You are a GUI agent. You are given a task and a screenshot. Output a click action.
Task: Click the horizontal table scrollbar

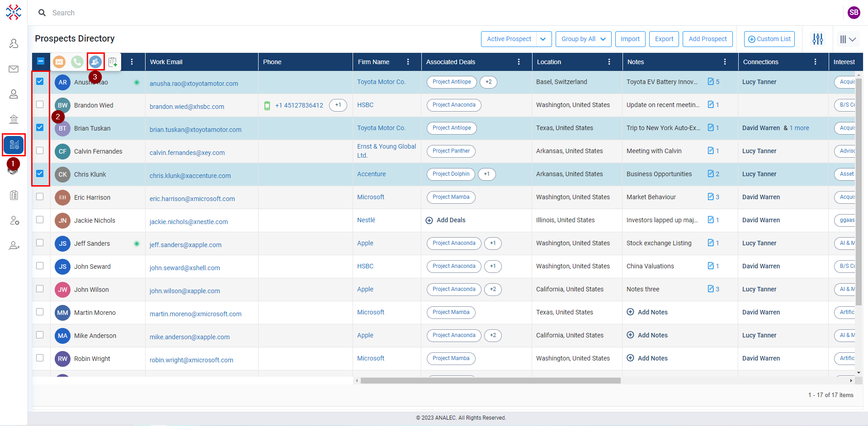pos(491,380)
